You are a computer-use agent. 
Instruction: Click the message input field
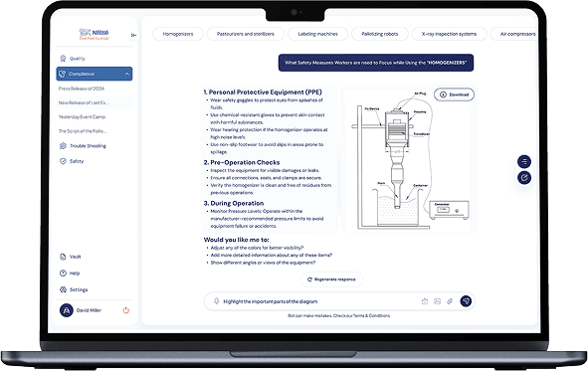point(318,301)
